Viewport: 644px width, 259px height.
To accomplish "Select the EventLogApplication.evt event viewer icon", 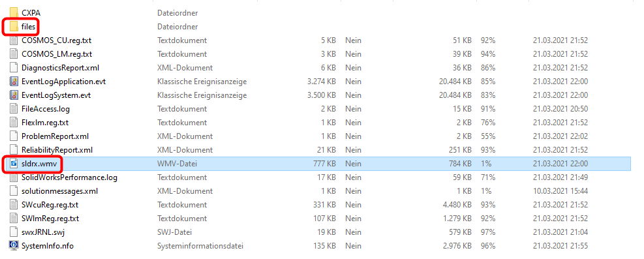I will (x=14, y=82).
